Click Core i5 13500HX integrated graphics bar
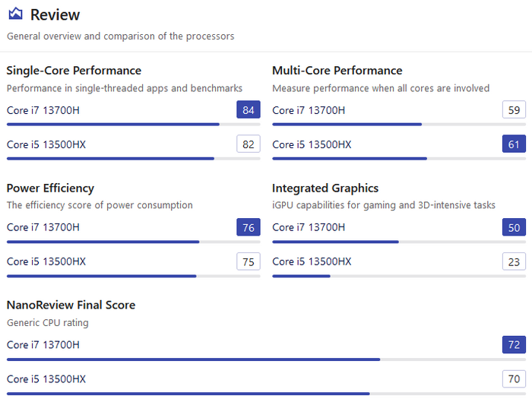The image size is (532, 399). 399,276
